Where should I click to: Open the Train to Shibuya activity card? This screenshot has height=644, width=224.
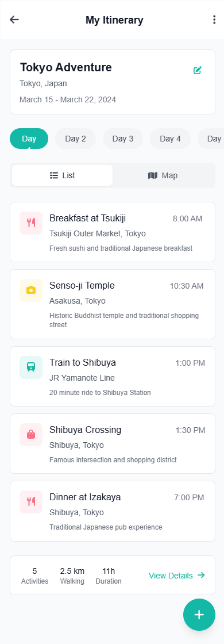(113, 377)
